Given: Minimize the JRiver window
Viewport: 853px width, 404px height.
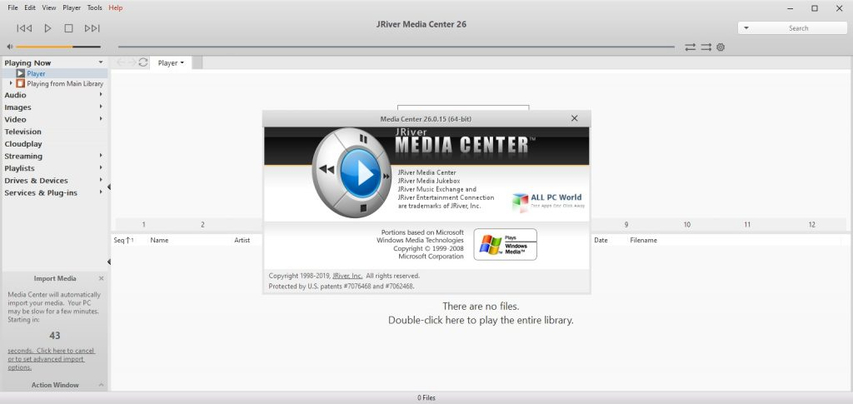Looking at the screenshot, I should tap(790, 8).
